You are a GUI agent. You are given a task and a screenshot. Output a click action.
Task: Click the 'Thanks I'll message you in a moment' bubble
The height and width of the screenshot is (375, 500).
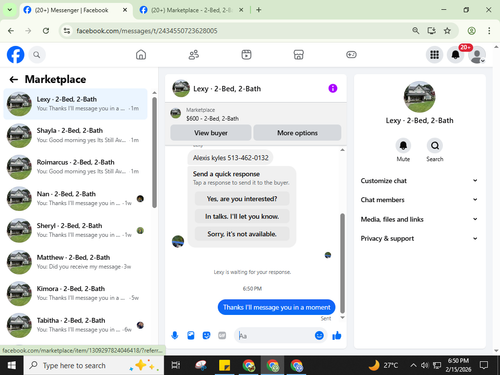tap(276, 307)
